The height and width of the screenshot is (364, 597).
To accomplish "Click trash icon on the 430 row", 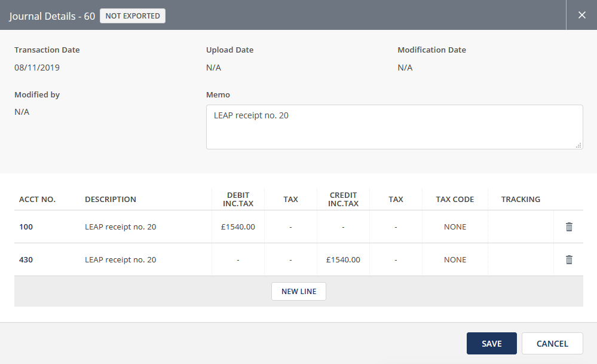I will coord(569,260).
